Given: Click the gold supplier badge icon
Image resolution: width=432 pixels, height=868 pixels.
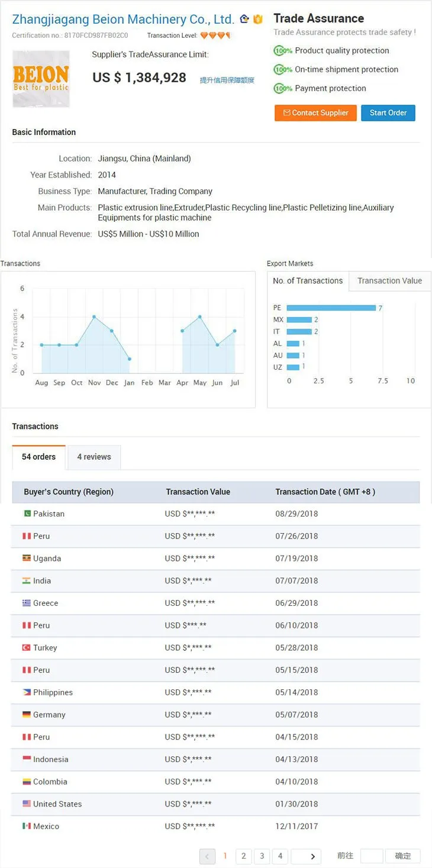Looking at the screenshot, I should (258, 19).
